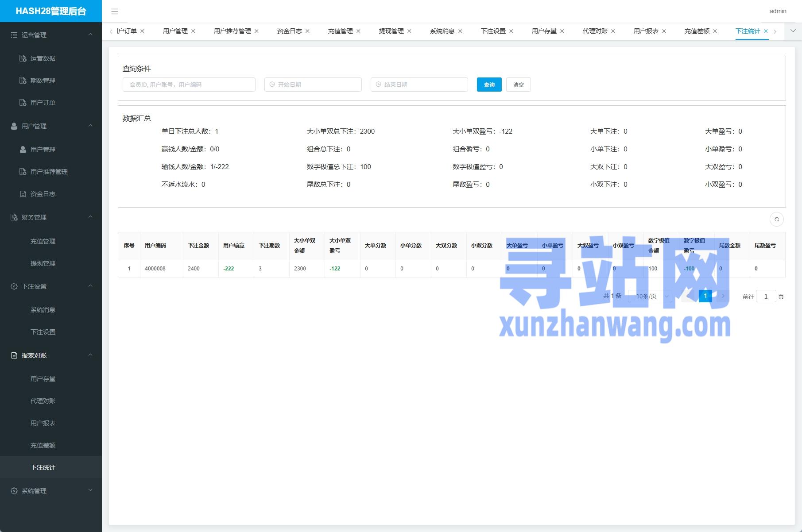
Task: Close the 用户报表 tab
Action: click(x=664, y=31)
